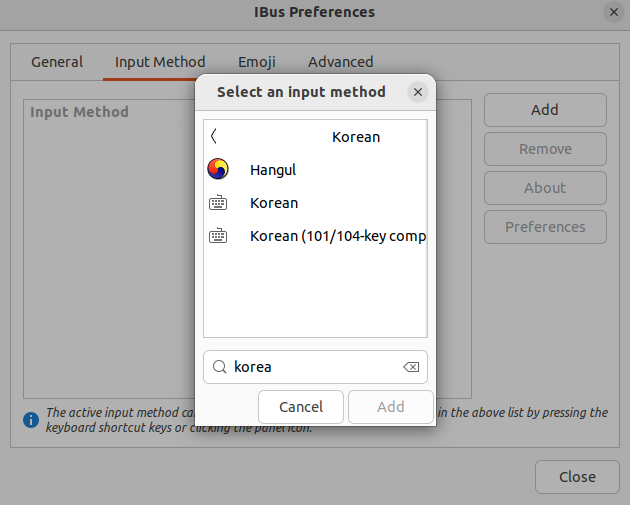
Task: Click keyboard icon beside Korean (101/104-key)
Action: [x=218, y=235]
